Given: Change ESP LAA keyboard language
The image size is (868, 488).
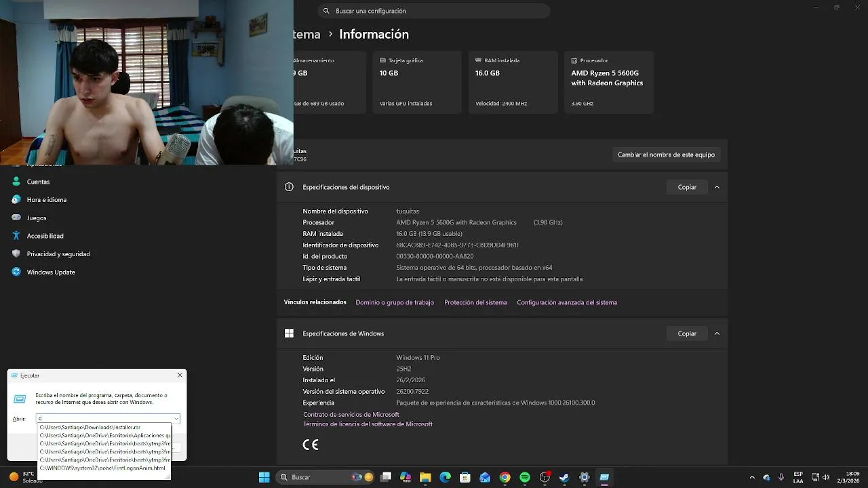Looking at the screenshot, I should (x=798, y=477).
